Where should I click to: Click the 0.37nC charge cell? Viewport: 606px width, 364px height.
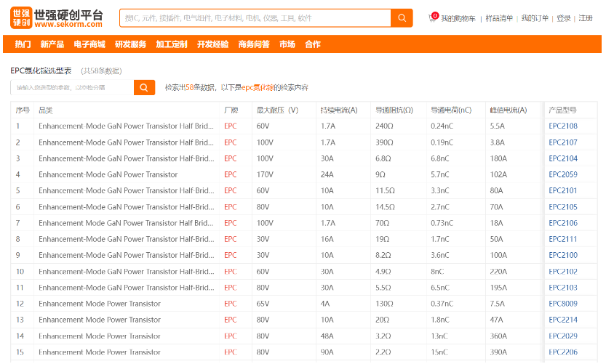tap(442, 304)
